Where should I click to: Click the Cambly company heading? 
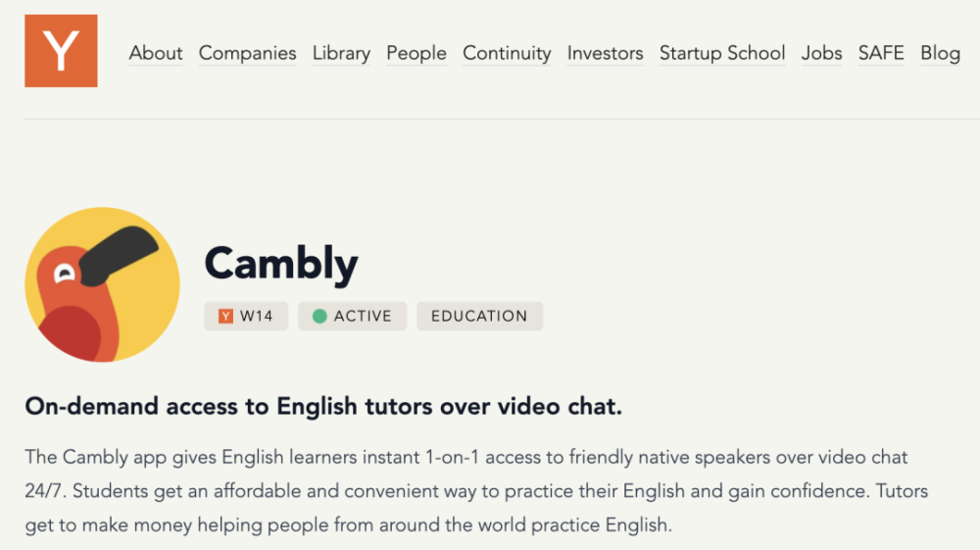click(x=281, y=263)
